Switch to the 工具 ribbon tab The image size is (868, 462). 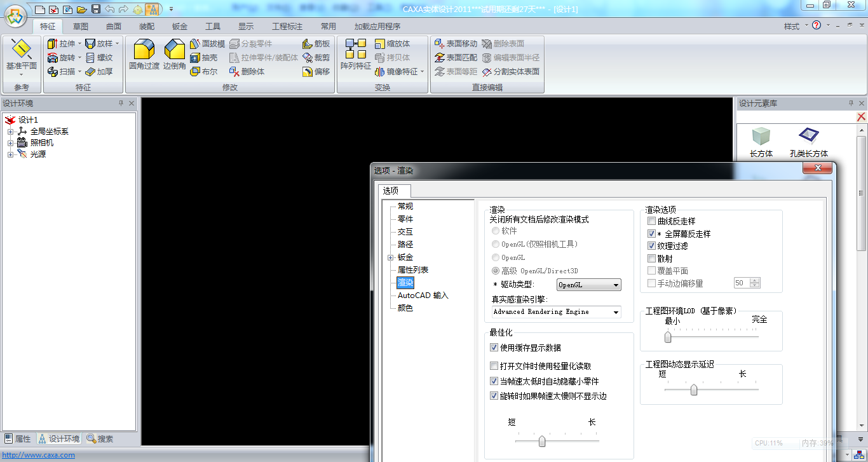[213, 27]
